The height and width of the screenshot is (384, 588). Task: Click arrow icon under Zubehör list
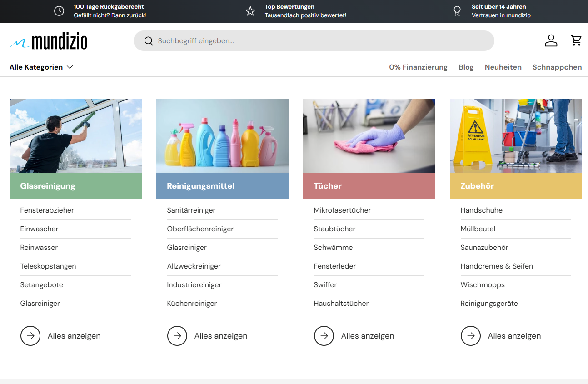pos(471,336)
